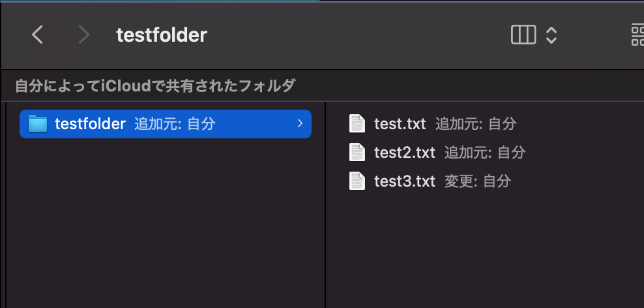Click the testfolder window title
The height and width of the screenshot is (308, 644).
(161, 35)
